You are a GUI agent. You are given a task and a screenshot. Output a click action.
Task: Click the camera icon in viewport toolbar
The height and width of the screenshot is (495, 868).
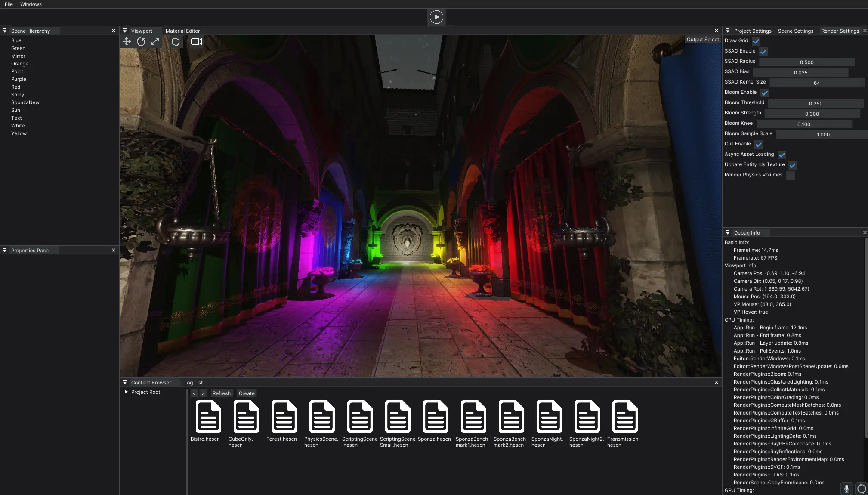196,42
